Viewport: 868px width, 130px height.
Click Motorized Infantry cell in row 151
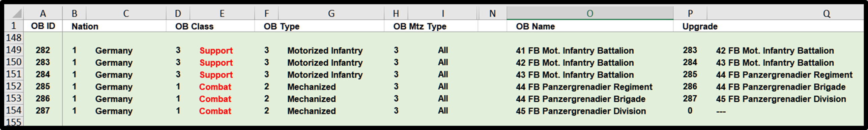[325, 74]
